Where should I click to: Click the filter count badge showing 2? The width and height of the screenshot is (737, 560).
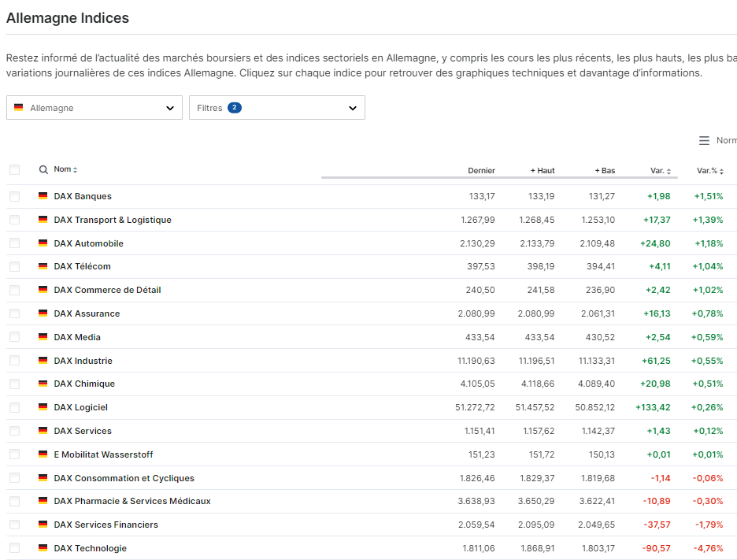point(235,108)
